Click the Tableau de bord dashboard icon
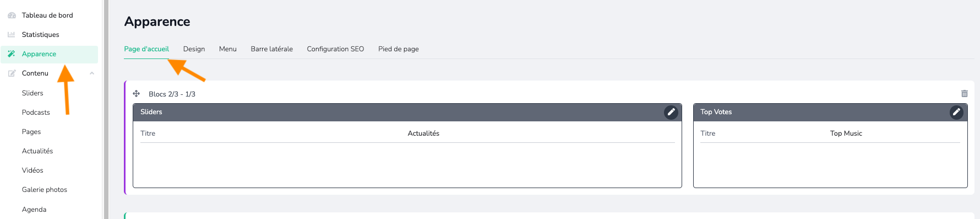The width and height of the screenshot is (980, 219). click(12, 15)
